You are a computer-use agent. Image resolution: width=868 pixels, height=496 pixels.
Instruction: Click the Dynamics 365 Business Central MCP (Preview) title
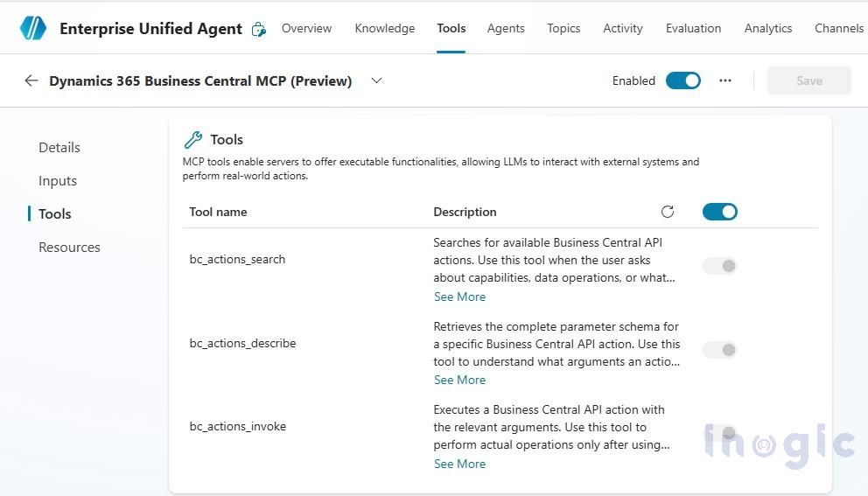(x=200, y=80)
